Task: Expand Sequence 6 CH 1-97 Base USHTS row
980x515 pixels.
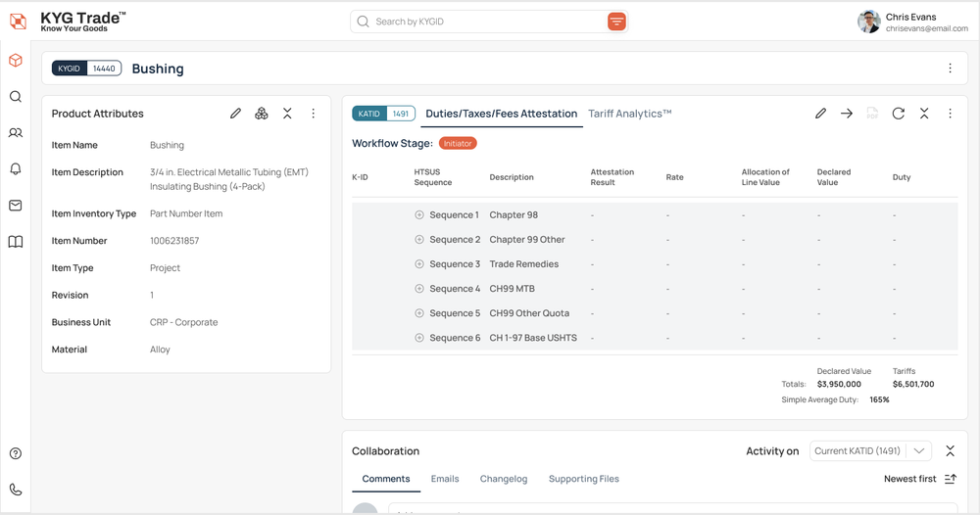Action: coord(419,338)
